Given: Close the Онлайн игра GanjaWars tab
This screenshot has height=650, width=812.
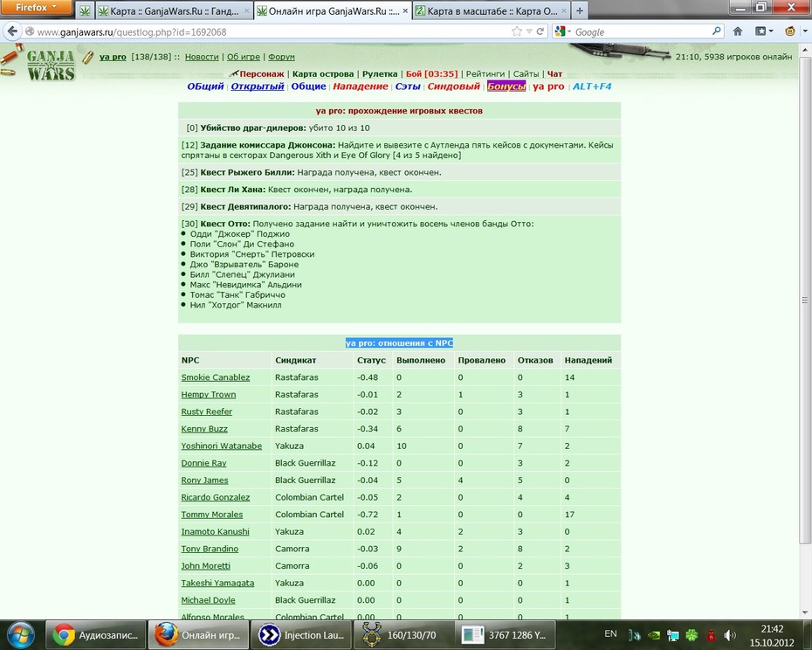Looking at the screenshot, I should [x=405, y=10].
